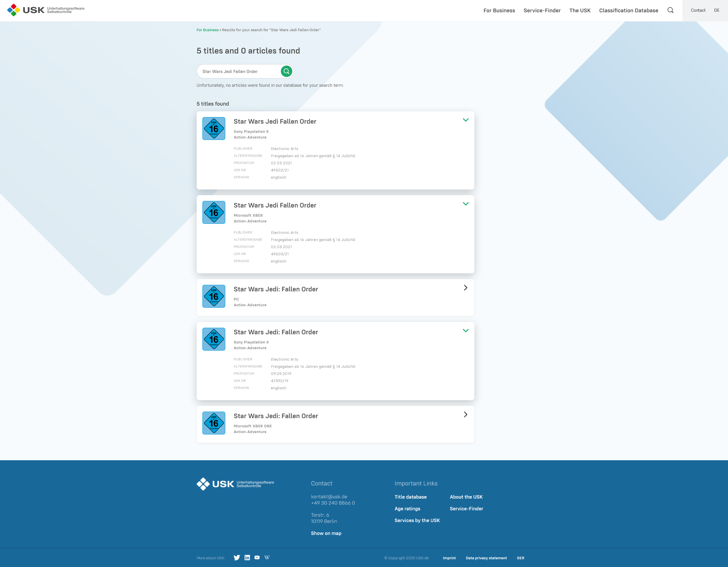
Task: Open Services by the USK link
Action: pos(417,520)
